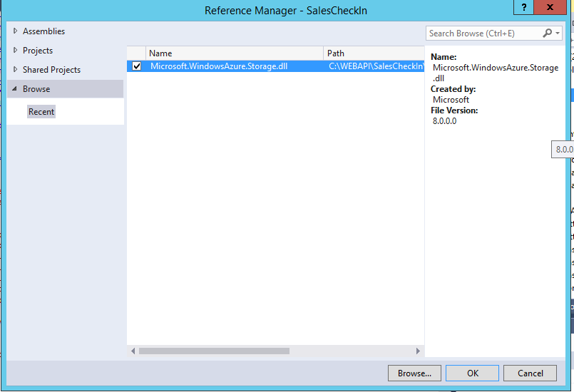Expand the Shared Projects category
Screen dimensions: 574x392
coord(15,69)
